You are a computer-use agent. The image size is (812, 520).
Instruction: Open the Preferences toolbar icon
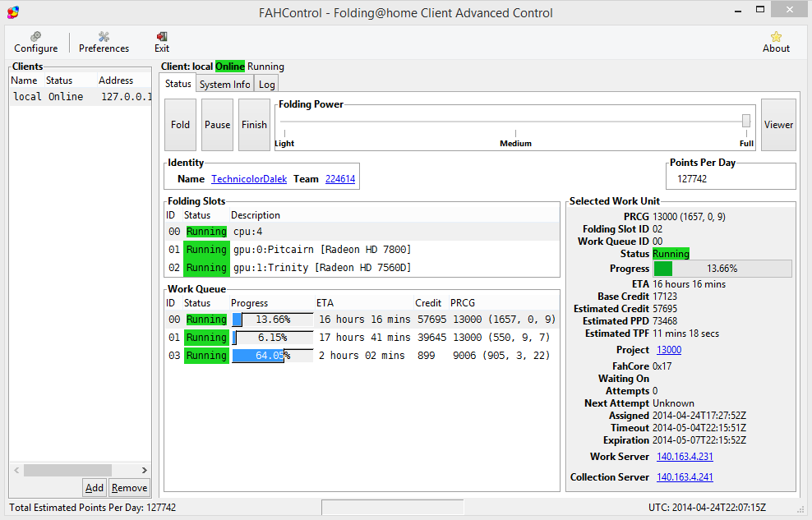click(104, 42)
